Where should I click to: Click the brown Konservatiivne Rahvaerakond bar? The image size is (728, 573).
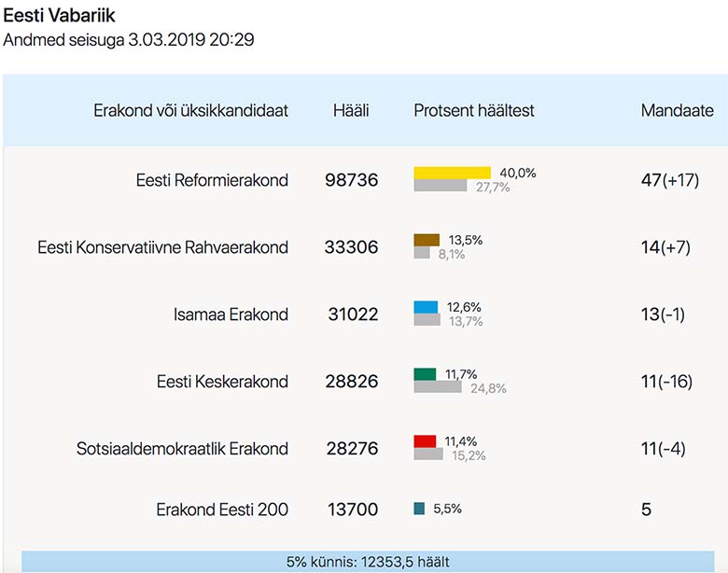(427, 240)
